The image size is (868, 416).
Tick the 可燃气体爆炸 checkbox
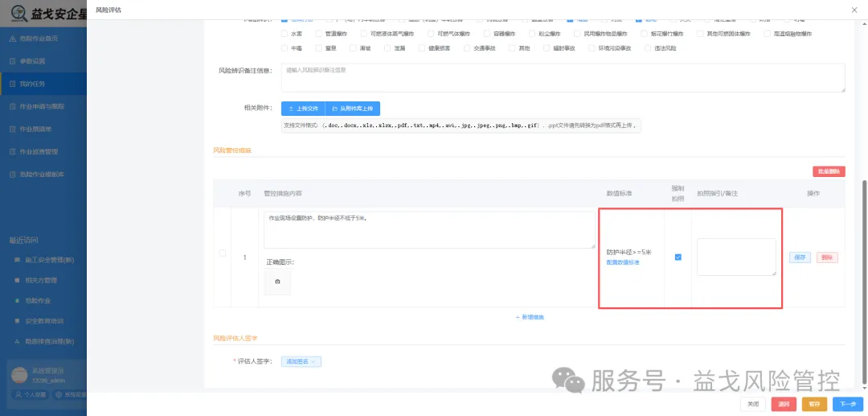click(430, 34)
